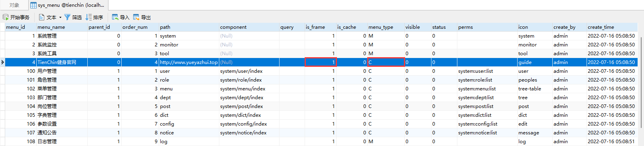This screenshot has width=644, height=146.
Task: Select the cell '系统工具'
Action: tap(62, 54)
